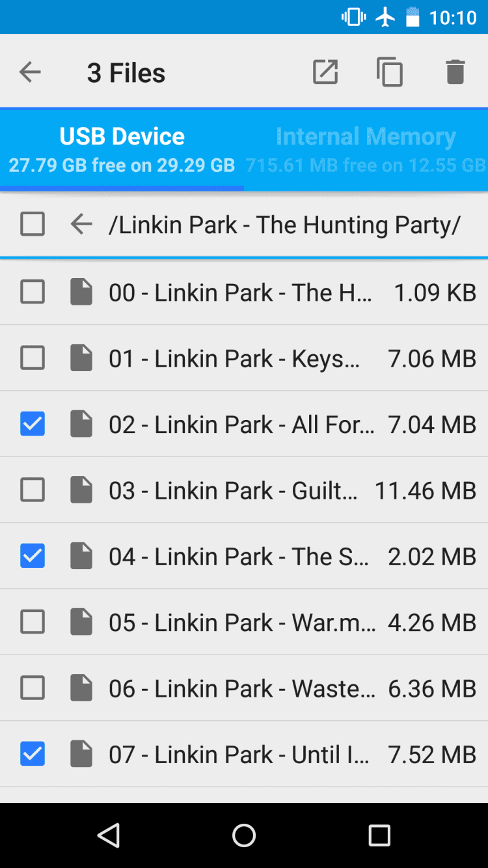Open the 06 - Linkin Park Waste file

tap(241, 688)
